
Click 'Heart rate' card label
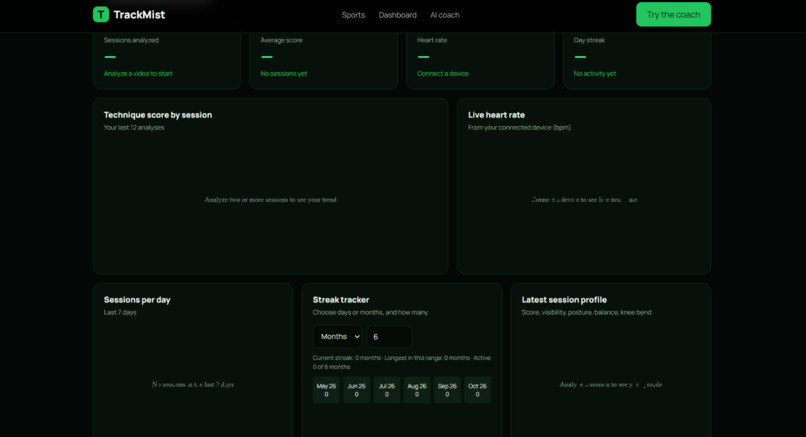(432, 40)
